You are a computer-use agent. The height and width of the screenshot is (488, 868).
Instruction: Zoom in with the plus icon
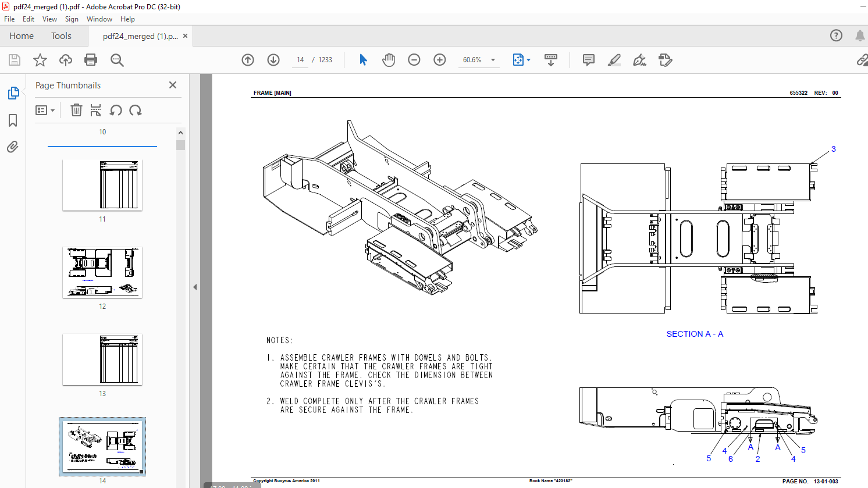[x=440, y=60]
